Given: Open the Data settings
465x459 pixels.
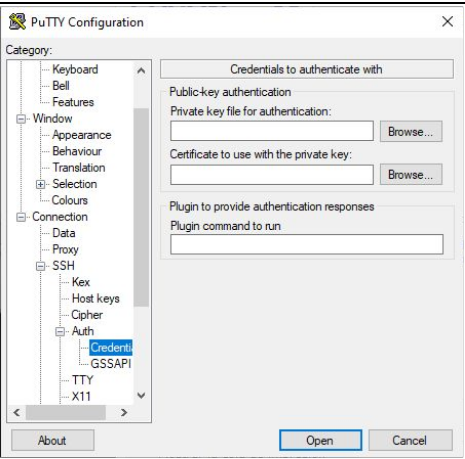Looking at the screenshot, I should (64, 233).
